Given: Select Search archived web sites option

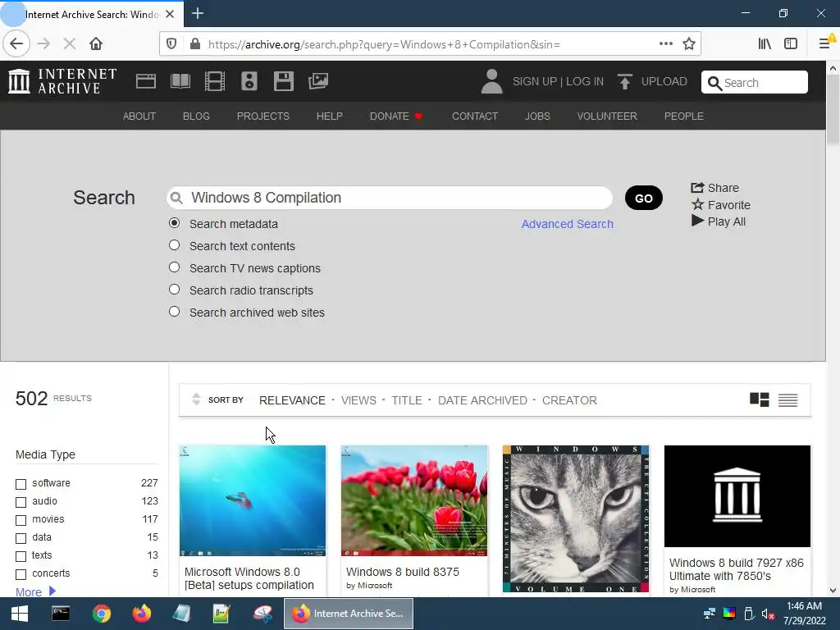Looking at the screenshot, I should 174,311.
